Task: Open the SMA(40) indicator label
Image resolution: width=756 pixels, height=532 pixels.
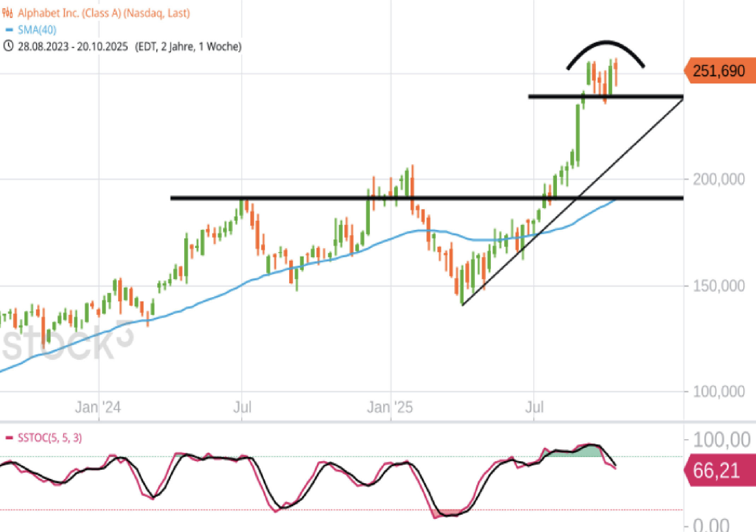Action: [37, 30]
